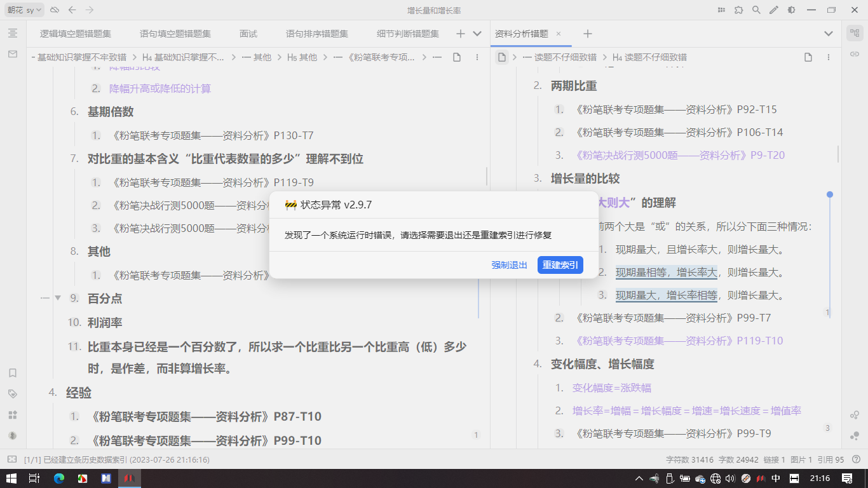Click the cloud sync icon in the title bar

pos(55,10)
